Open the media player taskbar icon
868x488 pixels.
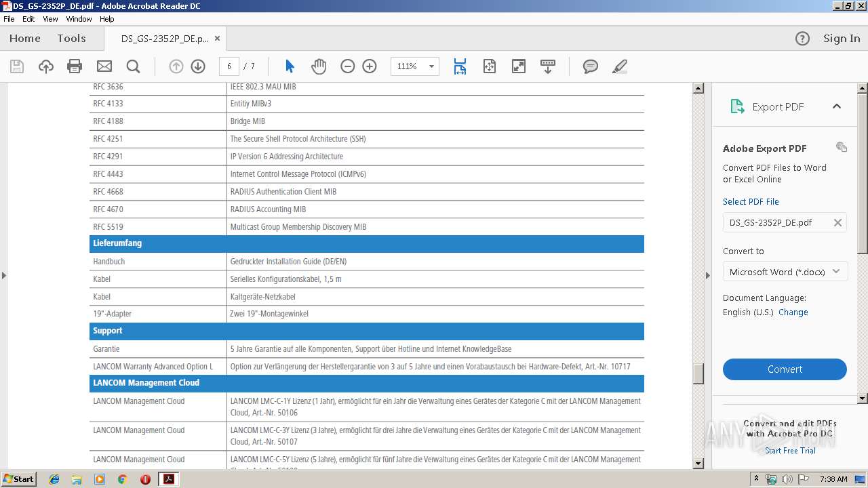100,479
